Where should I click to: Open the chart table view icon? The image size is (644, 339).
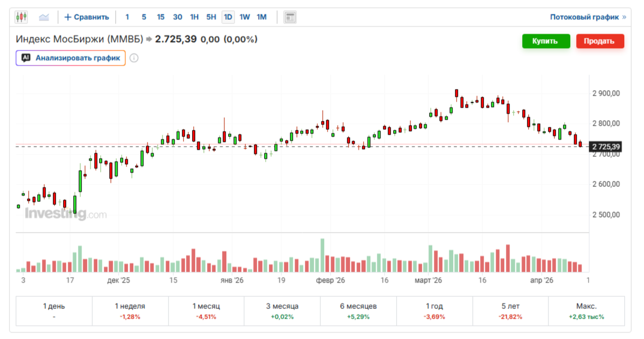pyautogui.click(x=290, y=17)
